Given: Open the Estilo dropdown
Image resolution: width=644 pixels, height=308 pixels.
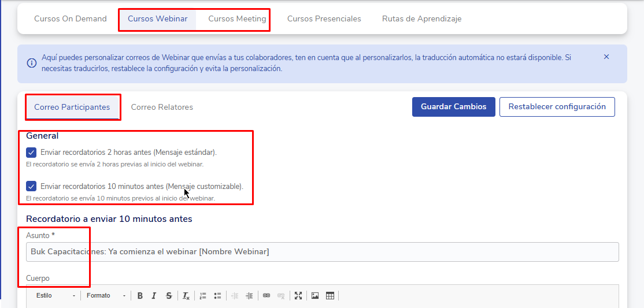Looking at the screenshot, I should point(55,296).
